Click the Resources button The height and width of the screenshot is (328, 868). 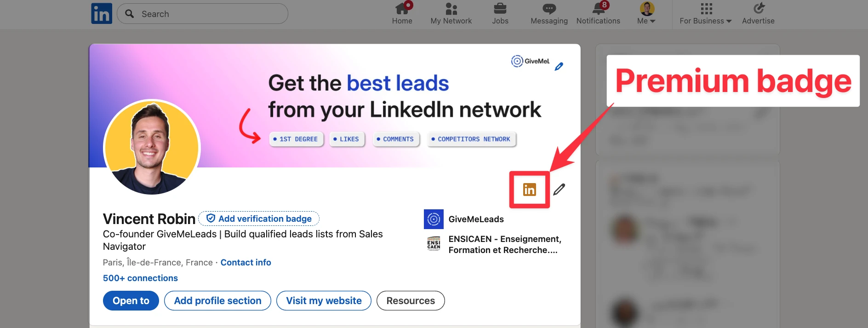pyautogui.click(x=411, y=300)
